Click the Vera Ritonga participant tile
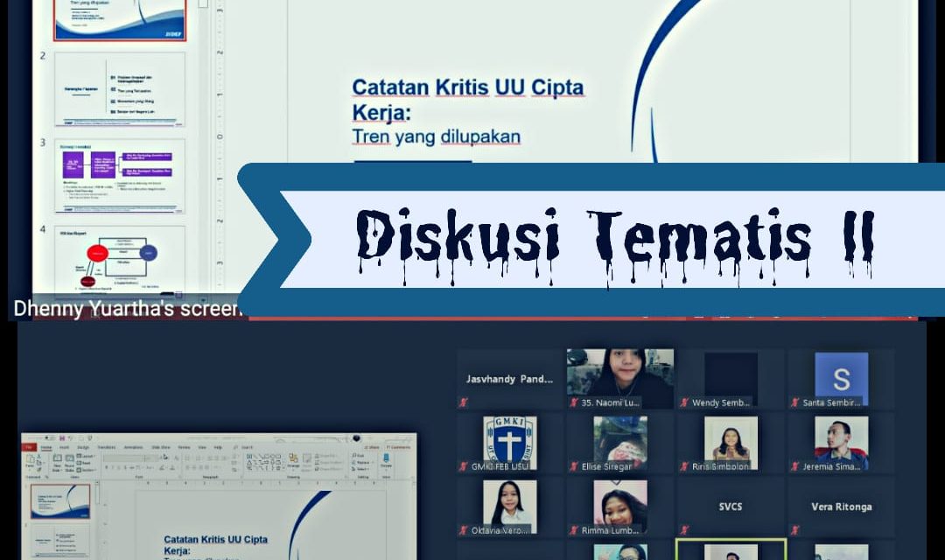 pyautogui.click(x=842, y=507)
